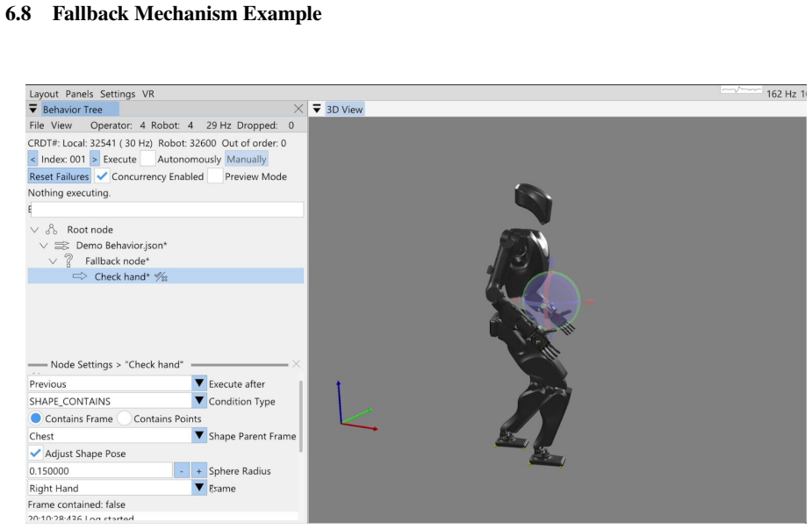Open the Layout menu

click(x=44, y=94)
